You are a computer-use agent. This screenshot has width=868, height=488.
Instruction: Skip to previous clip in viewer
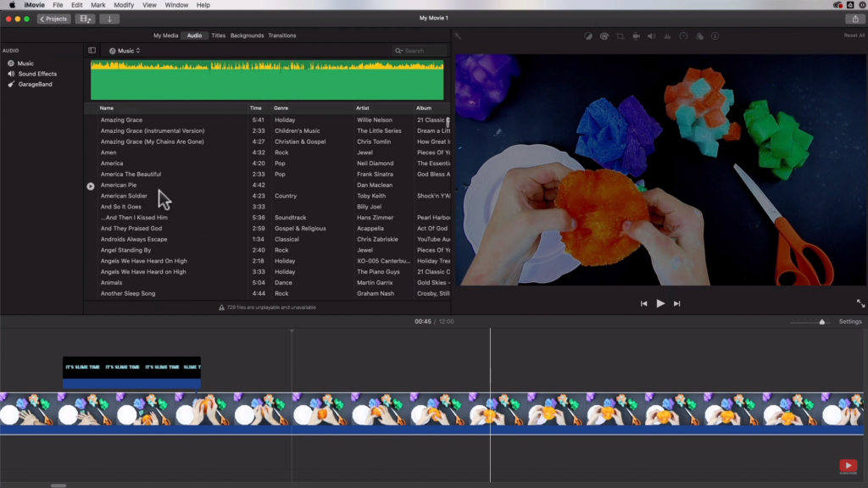643,304
